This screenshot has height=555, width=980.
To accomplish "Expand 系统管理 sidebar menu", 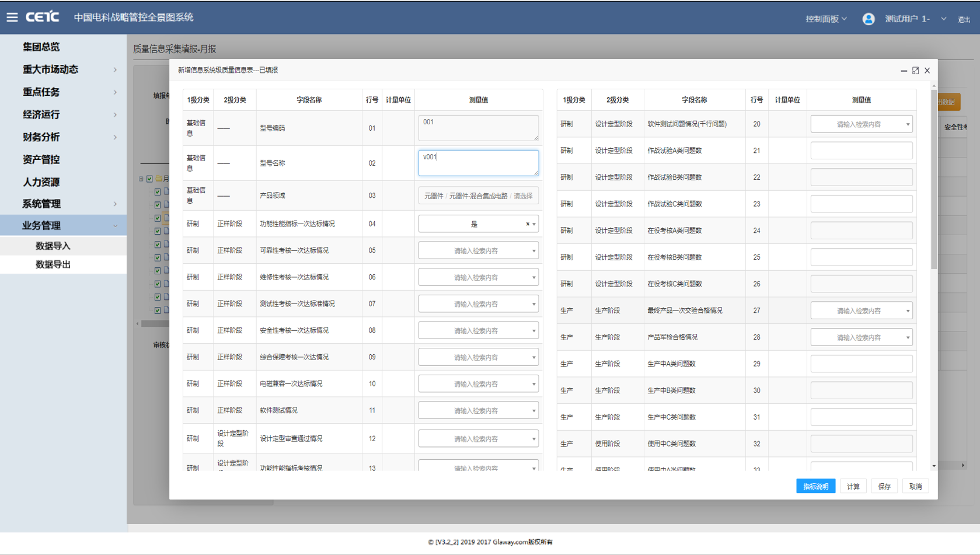I will [x=63, y=204].
